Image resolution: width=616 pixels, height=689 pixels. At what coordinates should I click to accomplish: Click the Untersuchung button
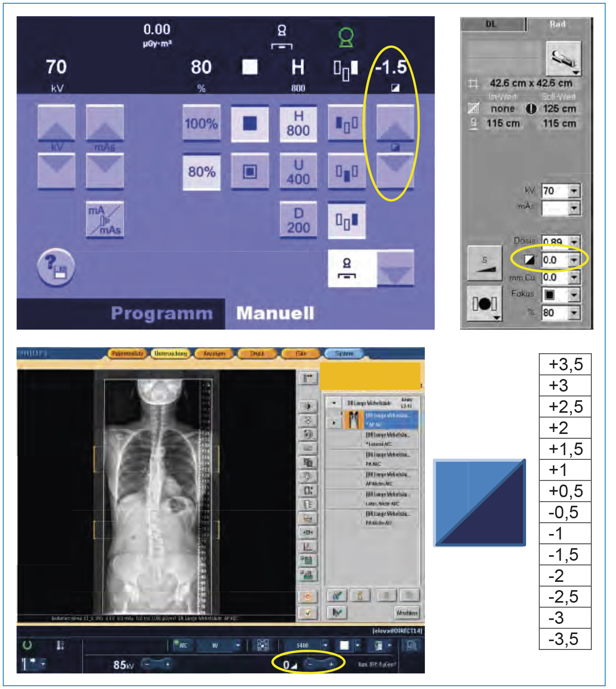pos(171,354)
